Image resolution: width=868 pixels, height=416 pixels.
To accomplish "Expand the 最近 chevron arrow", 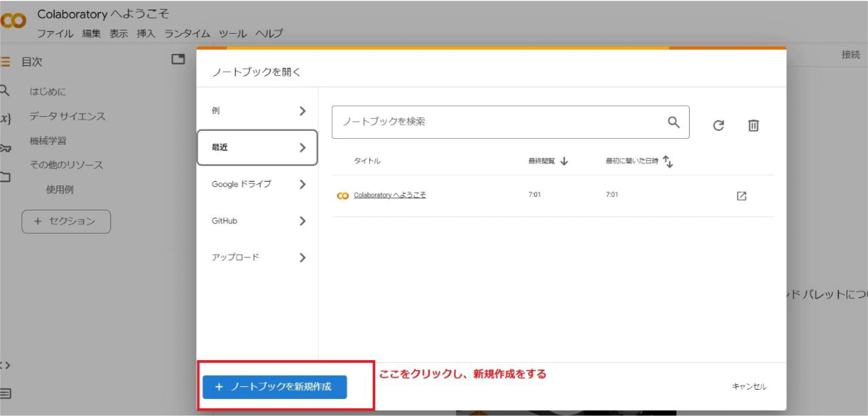I will point(303,147).
